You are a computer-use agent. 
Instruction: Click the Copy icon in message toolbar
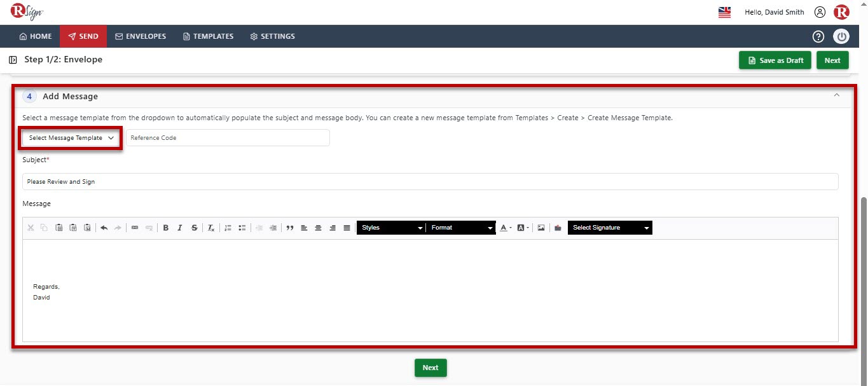coord(44,228)
